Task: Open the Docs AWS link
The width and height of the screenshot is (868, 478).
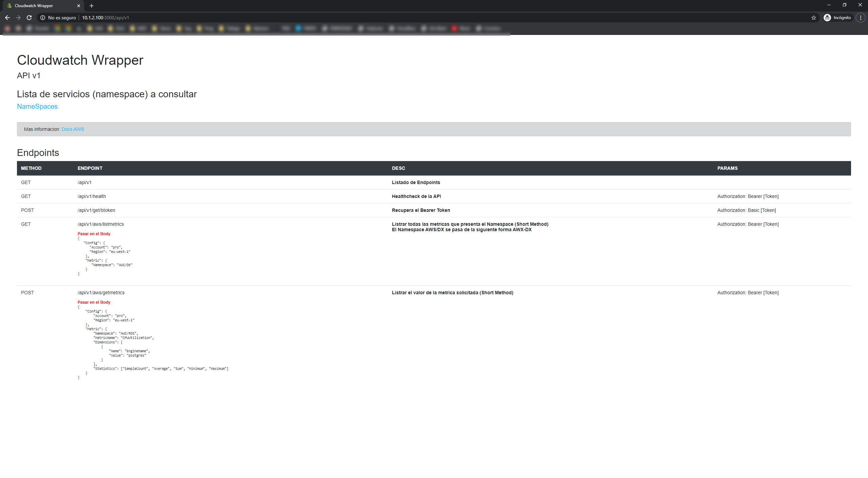Action: coord(73,129)
